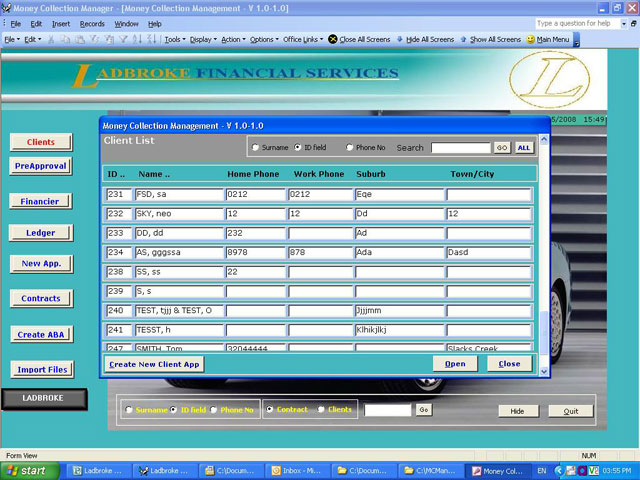The height and width of the screenshot is (480, 640).
Task: Select the Contract radio option
Action: (x=270, y=409)
